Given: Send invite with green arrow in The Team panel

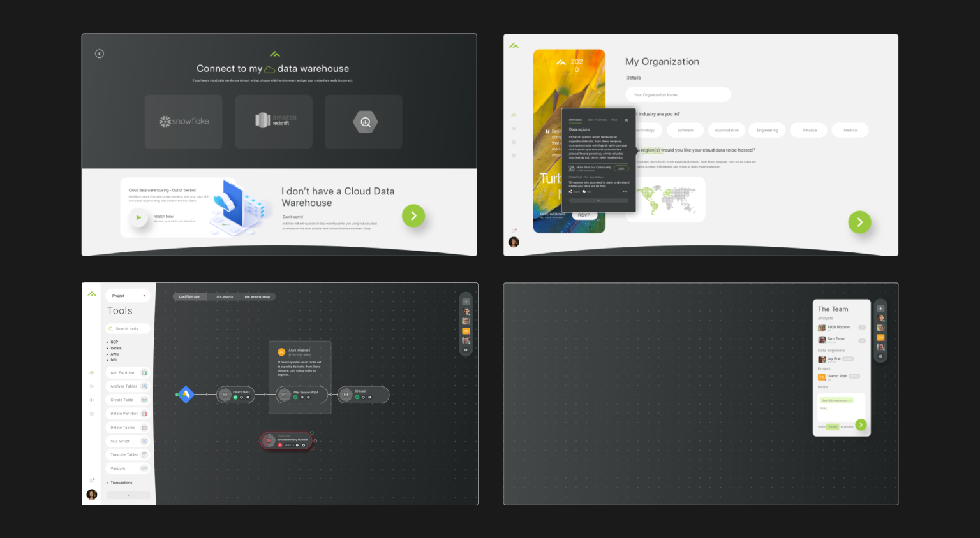Looking at the screenshot, I should (x=861, y=425).
